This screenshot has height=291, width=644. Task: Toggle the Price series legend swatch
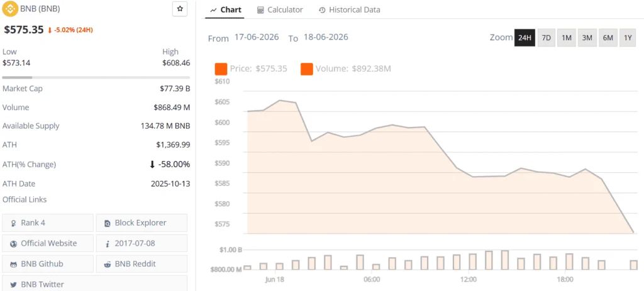[221, 69]
